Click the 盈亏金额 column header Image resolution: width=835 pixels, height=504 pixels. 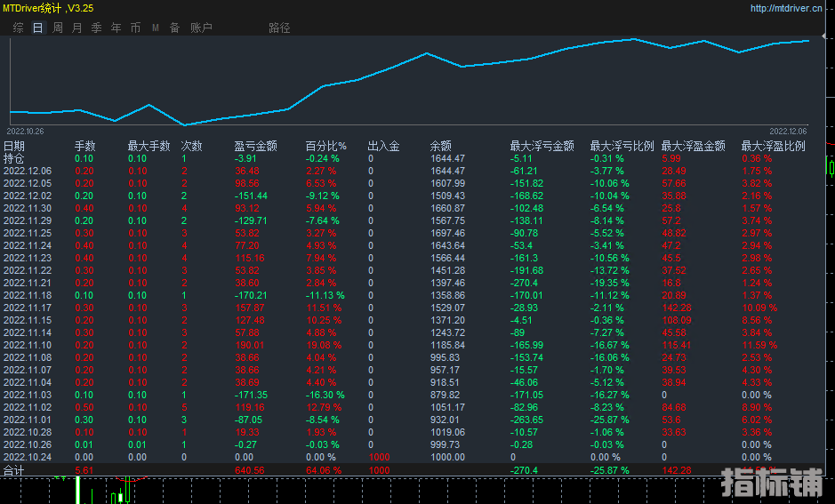[255, 146]
